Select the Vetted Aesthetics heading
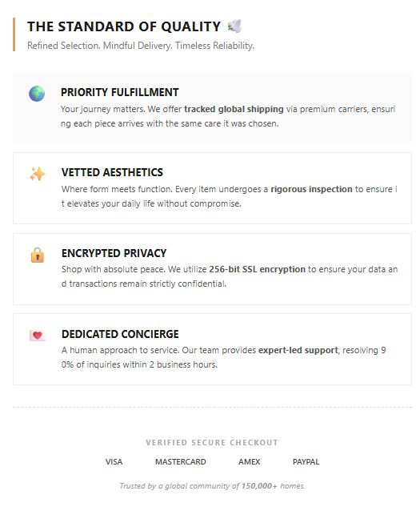 point(112,172)
